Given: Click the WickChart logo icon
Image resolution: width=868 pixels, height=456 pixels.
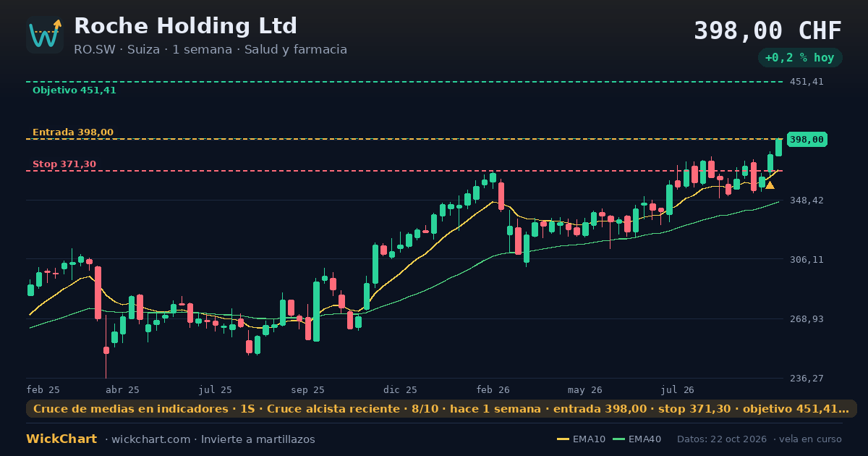Looking at the screenshot, I should pos(45,35).
